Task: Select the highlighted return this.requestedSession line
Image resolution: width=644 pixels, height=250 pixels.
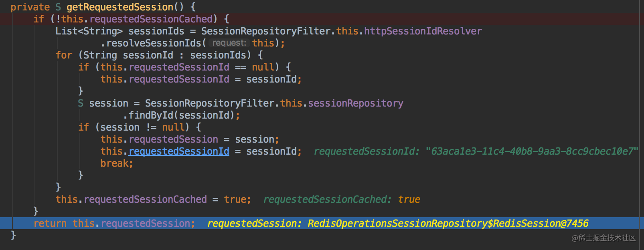Action: pyautogui.click(x=322, y=224)
